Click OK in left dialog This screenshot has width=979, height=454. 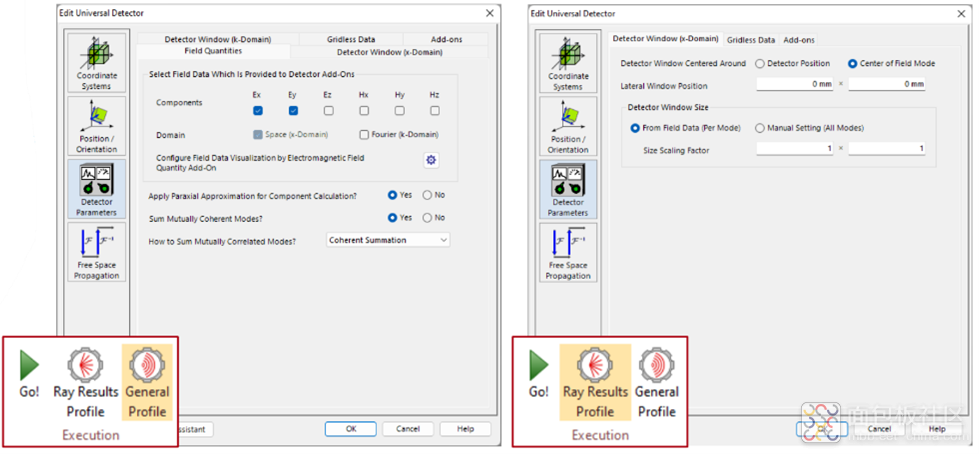(x=351, y=429)
